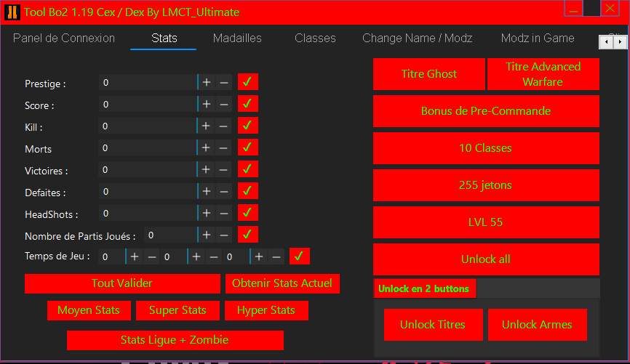Increase first Temps de Jeu field
The width and height of the screenshot is (630, 364).
tap(135, 256)
